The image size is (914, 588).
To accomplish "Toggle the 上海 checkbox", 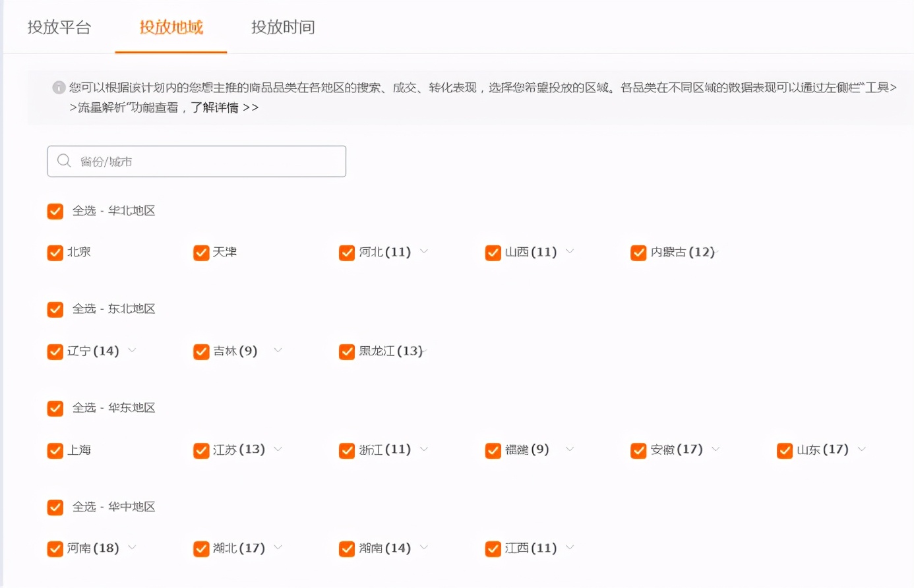I will coord(55,450).
